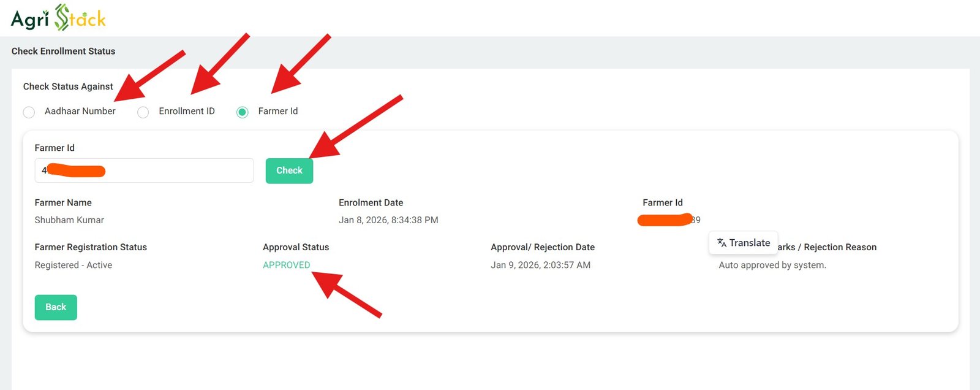The height and width of the screenshot is (390, 980).
Task: Click the Translate popup button
Action: [743, 243]
